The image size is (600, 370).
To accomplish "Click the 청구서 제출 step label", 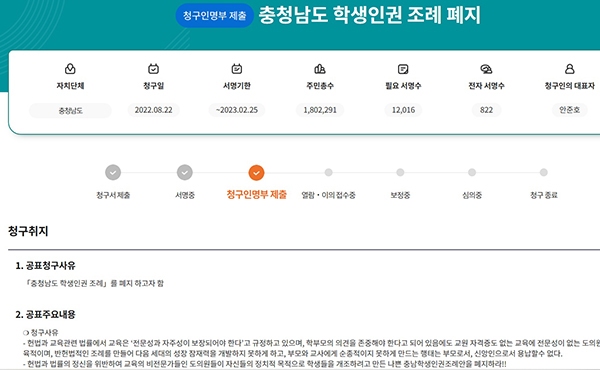I will (113, 195).
